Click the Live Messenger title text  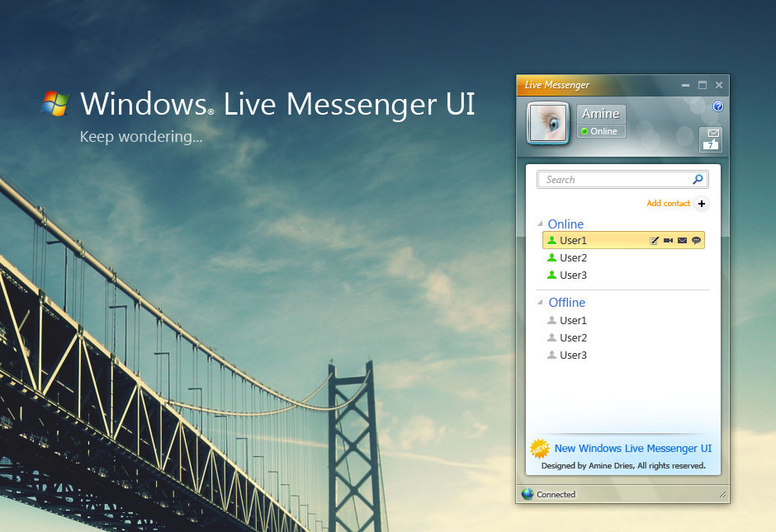tap(556, 85)
